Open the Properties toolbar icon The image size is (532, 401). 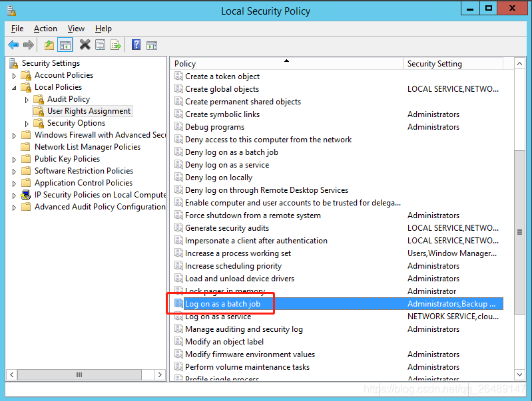[x=100, y=45]
